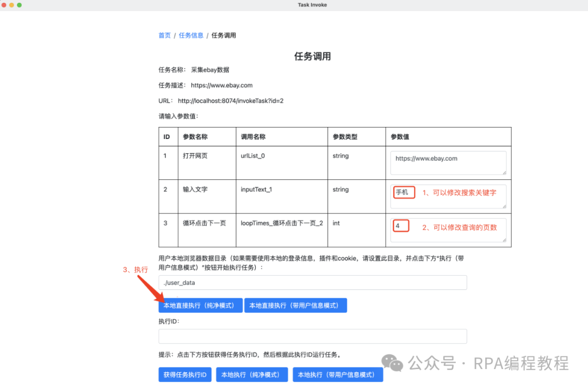Image resolution: width=588 pixels, height=387 pixels.
Task: Maximize the Task Invoke window
Action: click(20, 5)
